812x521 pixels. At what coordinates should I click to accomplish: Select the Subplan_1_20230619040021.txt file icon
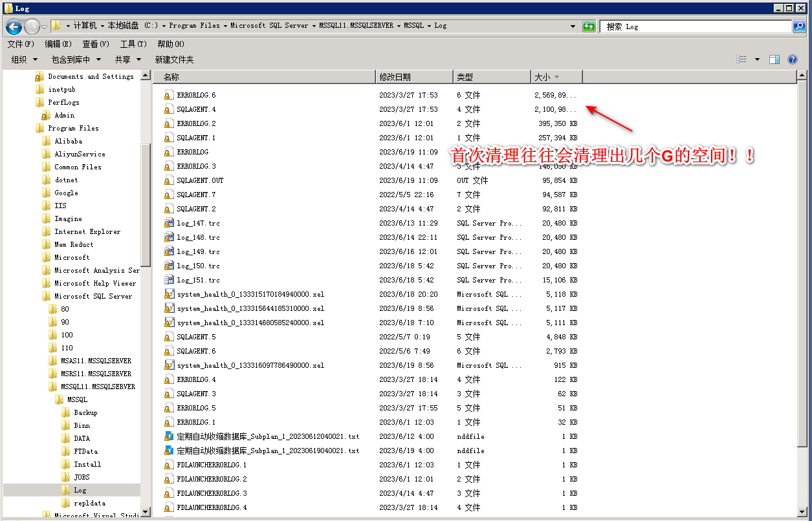click(x=170, y=451)
